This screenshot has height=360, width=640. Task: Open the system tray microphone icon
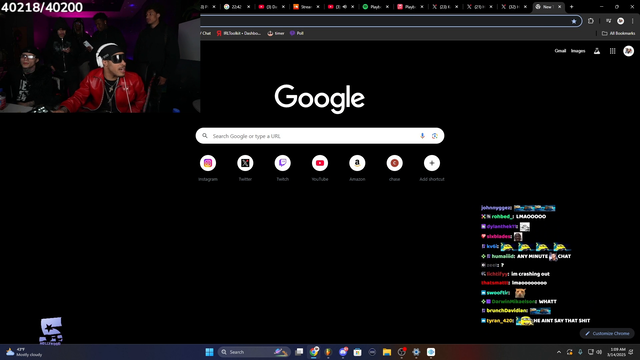(x=580, y=352)
